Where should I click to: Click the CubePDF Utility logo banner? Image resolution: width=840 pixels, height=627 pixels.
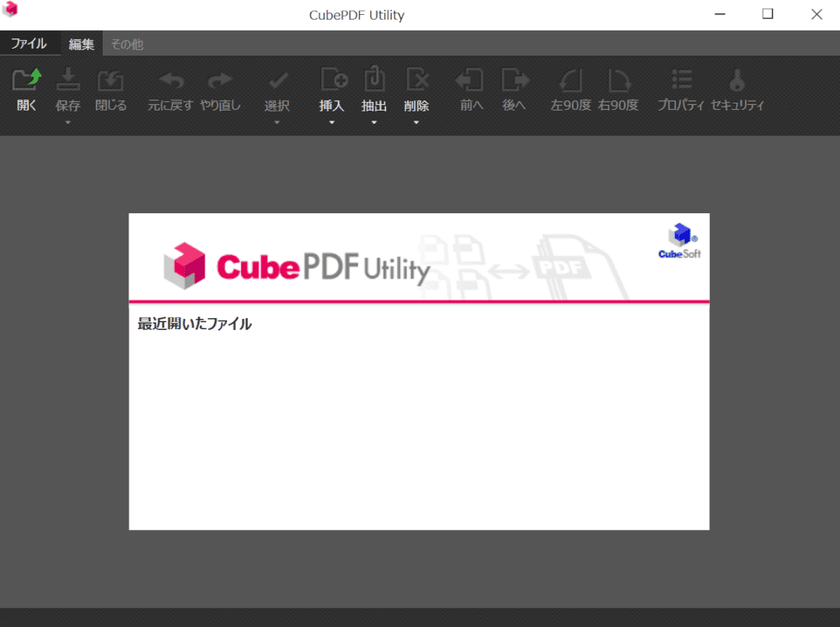[297, 266]
